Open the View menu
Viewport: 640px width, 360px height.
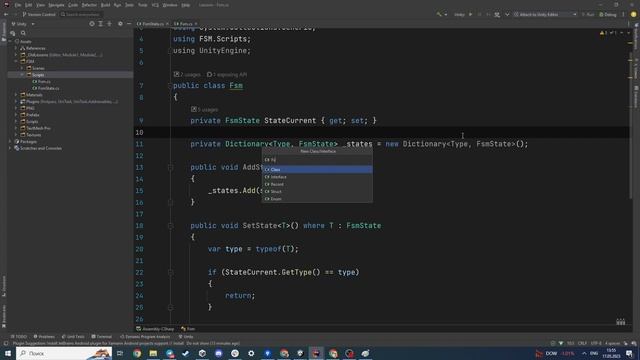tap(40, 5)
